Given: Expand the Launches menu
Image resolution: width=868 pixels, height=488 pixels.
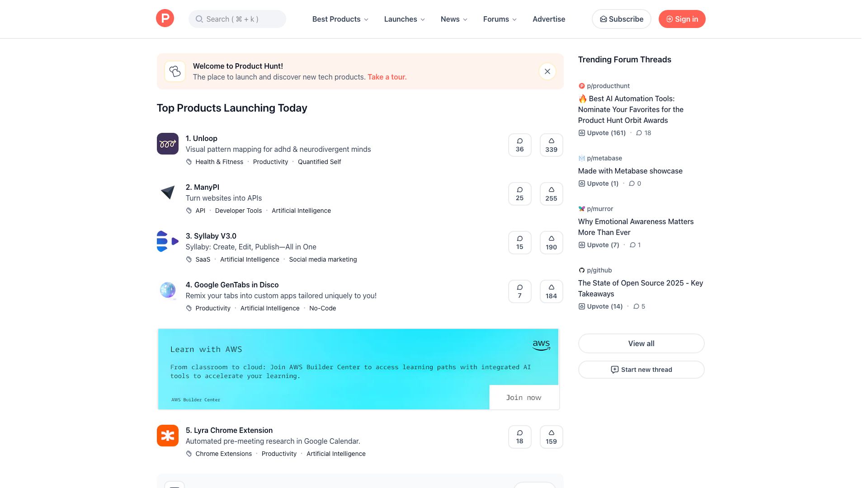Looking at the screenshot, I should click(404, 19).
